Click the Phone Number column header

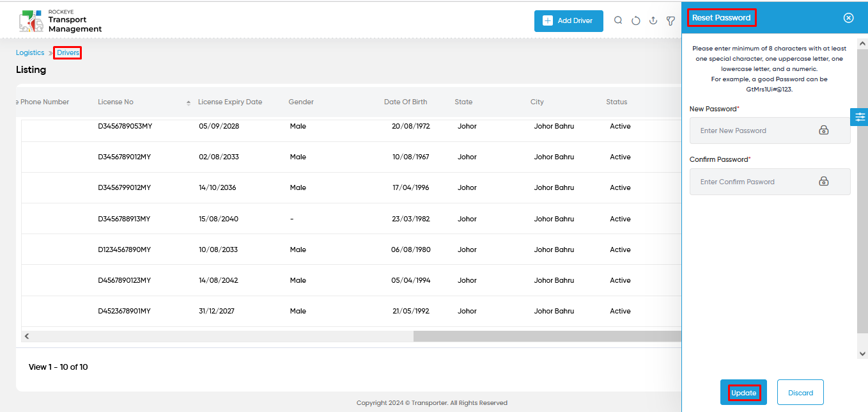pos(42,102)
